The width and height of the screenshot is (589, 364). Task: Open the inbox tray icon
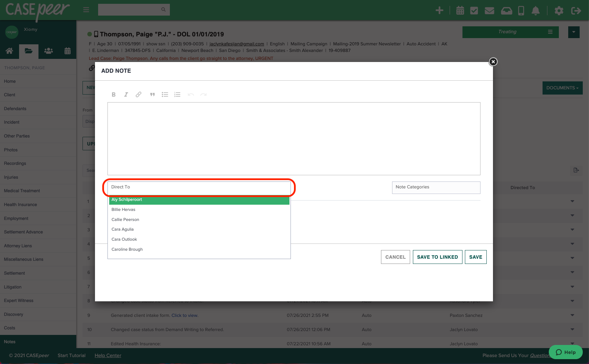click(x=506, y=11)
